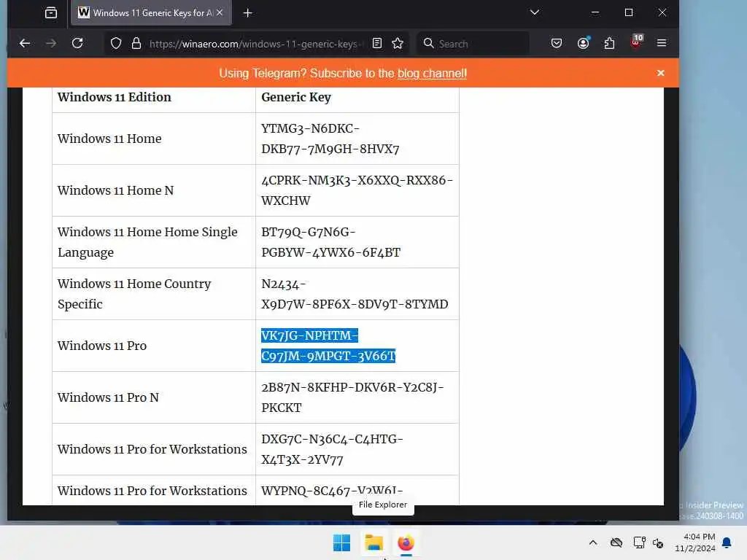
Task: Open the network status tray icon
Action: [639, 542]
